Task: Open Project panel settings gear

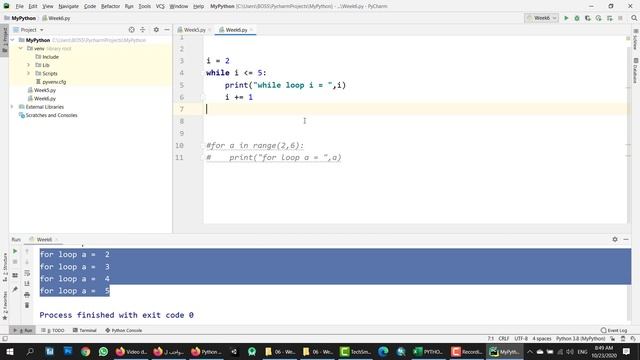Action: 156,30
